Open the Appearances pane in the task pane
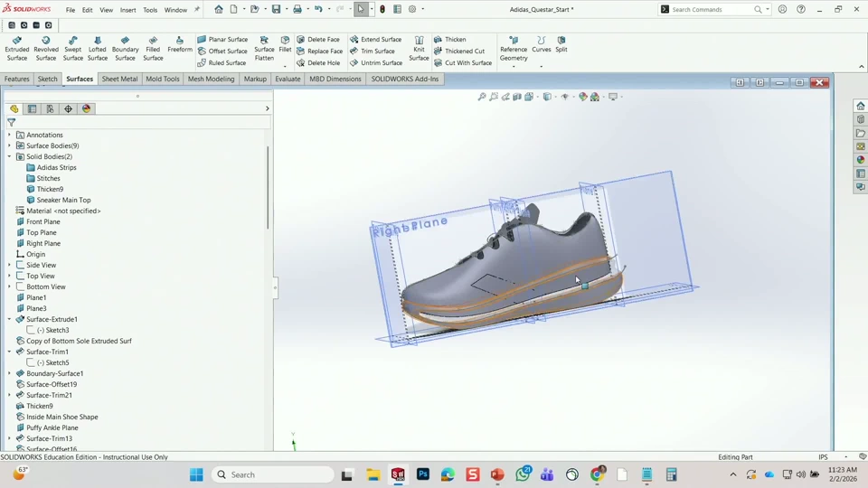The image size is (868, 488). 861,160
